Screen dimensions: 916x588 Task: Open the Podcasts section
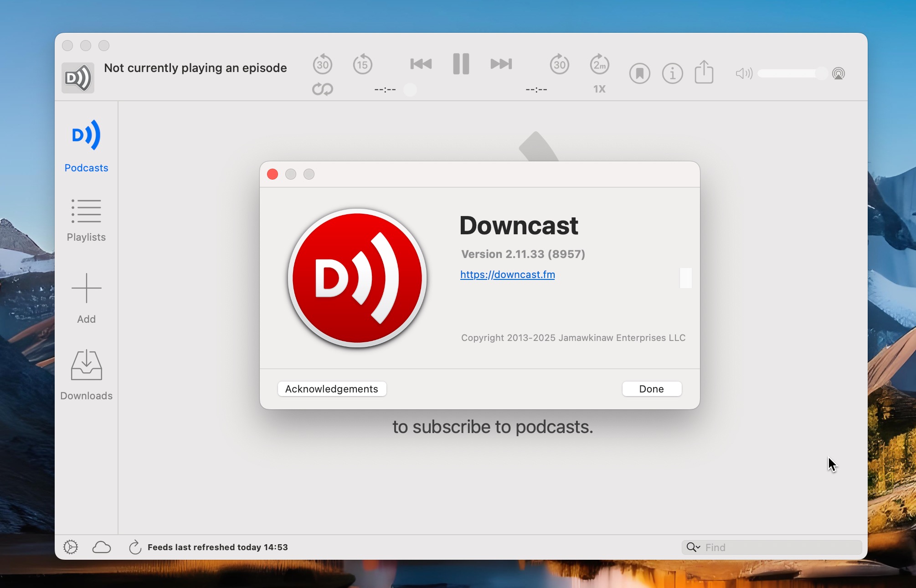(x=86, y=146)
